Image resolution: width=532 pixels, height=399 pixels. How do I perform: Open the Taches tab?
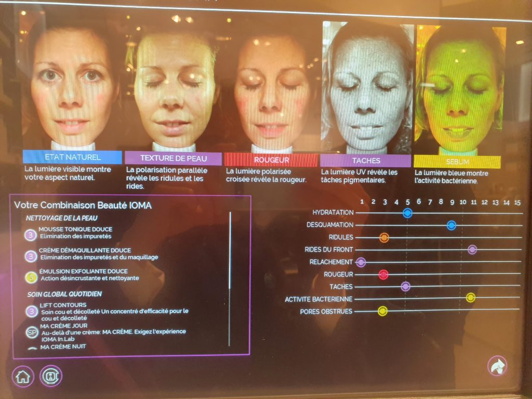366,161
